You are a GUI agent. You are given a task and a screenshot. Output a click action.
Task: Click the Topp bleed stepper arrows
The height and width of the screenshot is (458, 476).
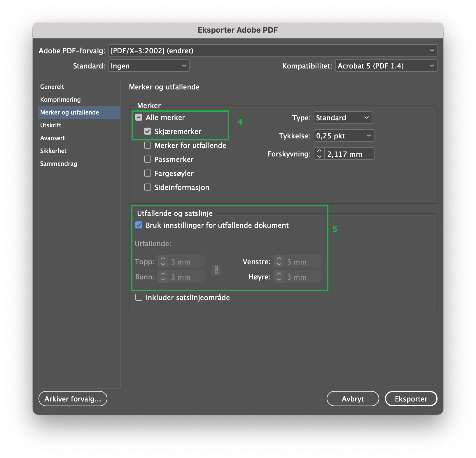click(163, 262)
